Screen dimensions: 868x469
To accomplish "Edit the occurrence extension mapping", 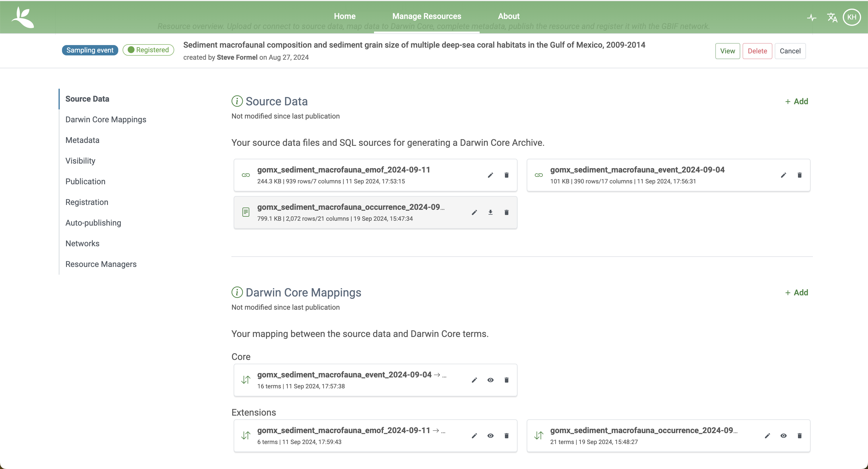I will point(767,436).
